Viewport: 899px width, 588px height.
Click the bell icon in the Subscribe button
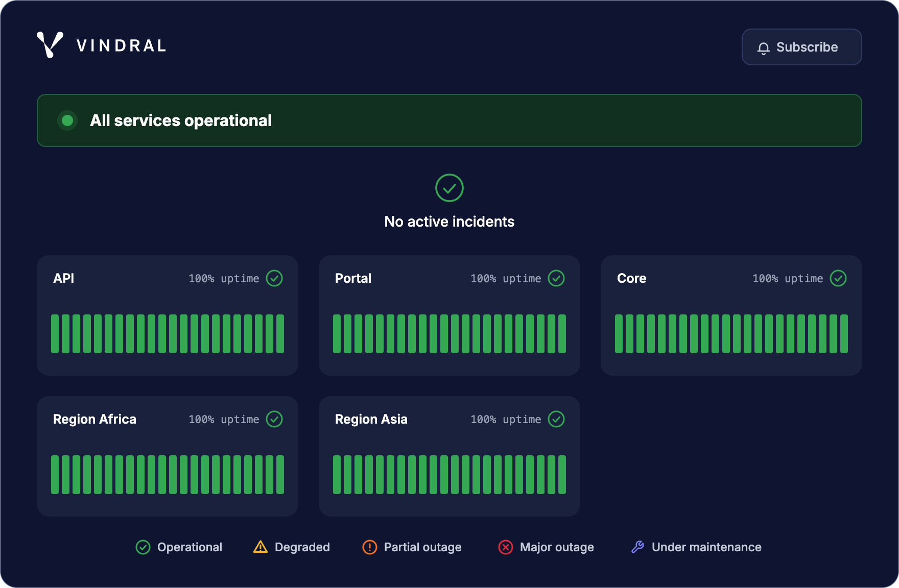(x=764, y=48)
